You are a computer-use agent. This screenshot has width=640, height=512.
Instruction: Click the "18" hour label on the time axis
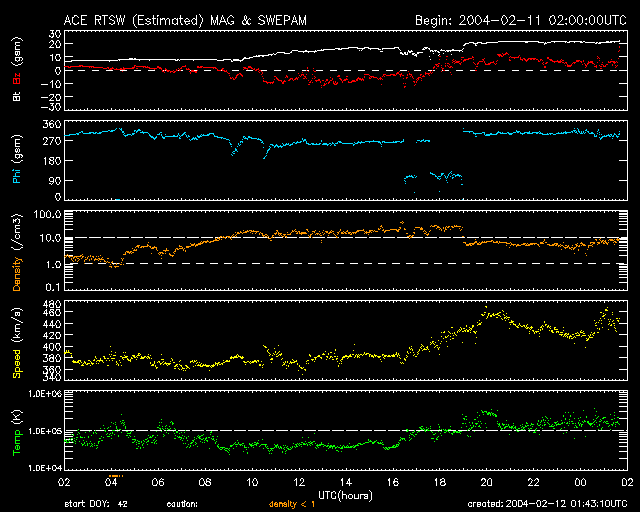point(440,483)
